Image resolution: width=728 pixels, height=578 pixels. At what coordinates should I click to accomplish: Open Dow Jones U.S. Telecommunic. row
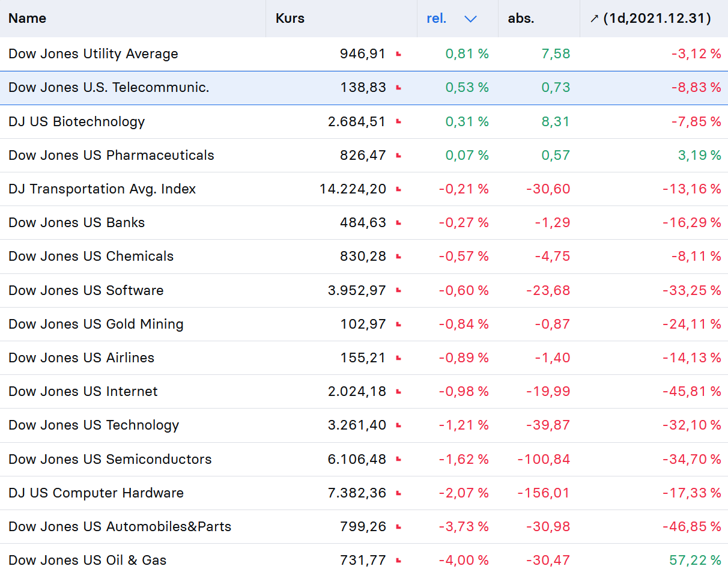[x=364, y=88]
